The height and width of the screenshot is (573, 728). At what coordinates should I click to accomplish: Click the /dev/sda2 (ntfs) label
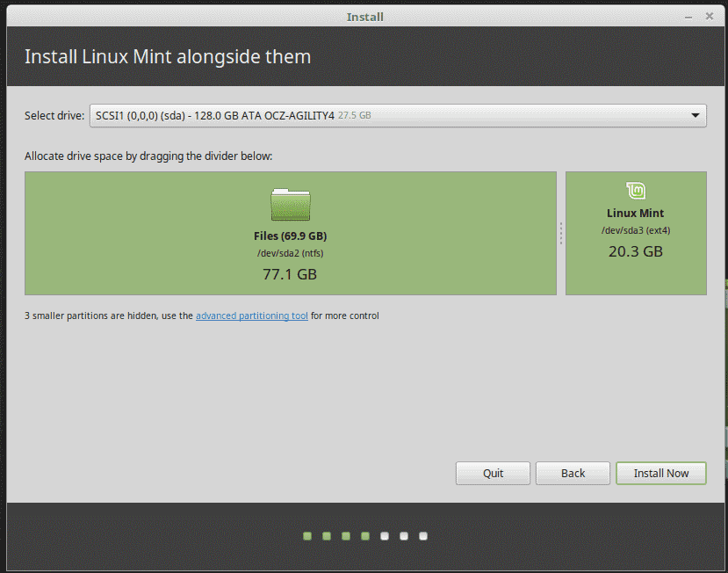click(290, 254)
